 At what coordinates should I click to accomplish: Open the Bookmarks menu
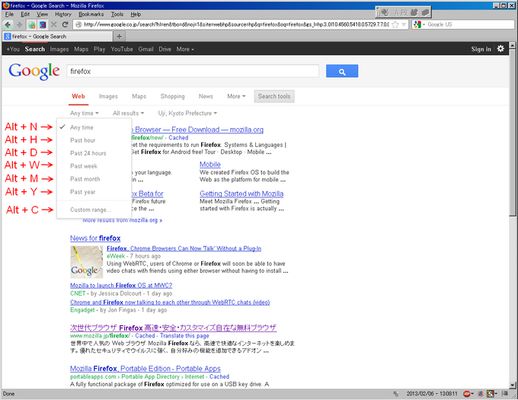click(x=91, y=14)
